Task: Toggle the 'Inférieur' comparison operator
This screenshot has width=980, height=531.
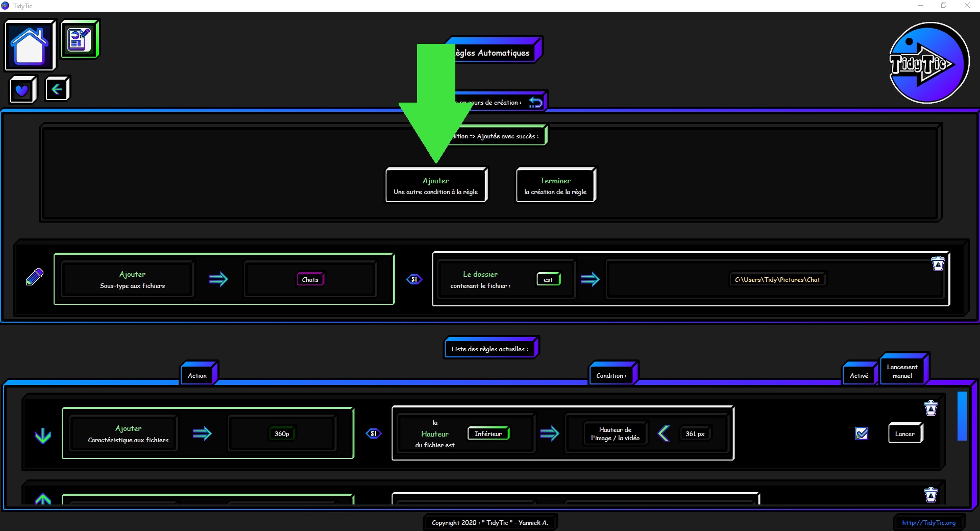Action: point(488,433)
